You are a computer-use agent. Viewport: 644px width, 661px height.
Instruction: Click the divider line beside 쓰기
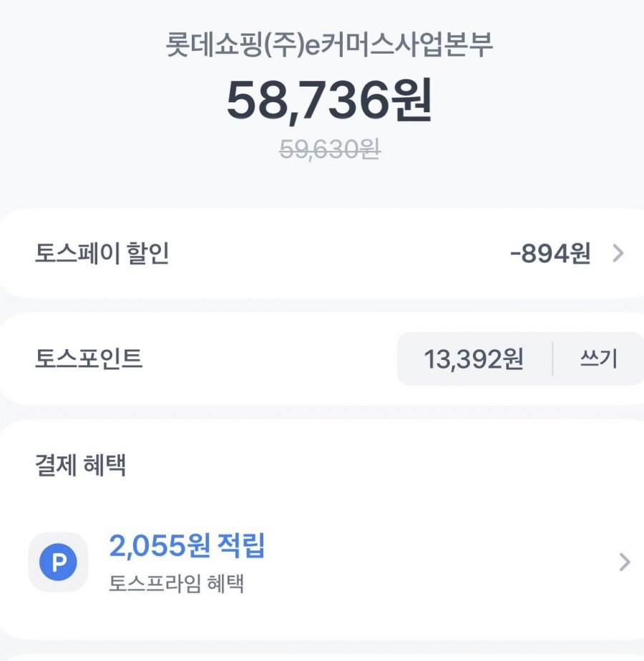[x=552, y=359]
